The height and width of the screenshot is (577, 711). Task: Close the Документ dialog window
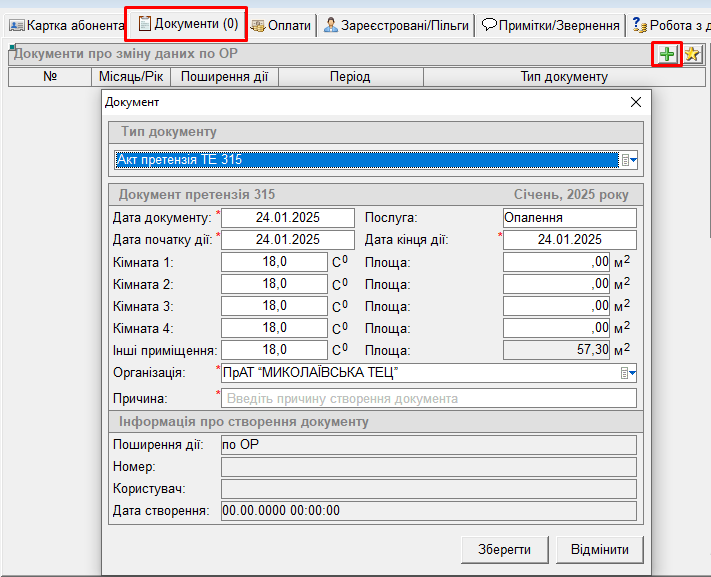(x=635, y=102)
